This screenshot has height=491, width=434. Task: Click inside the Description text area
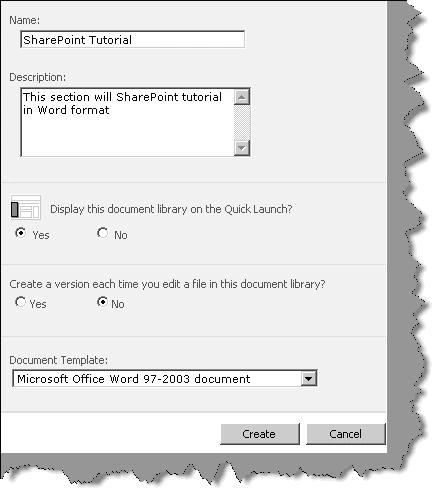[x=127, y=122]
